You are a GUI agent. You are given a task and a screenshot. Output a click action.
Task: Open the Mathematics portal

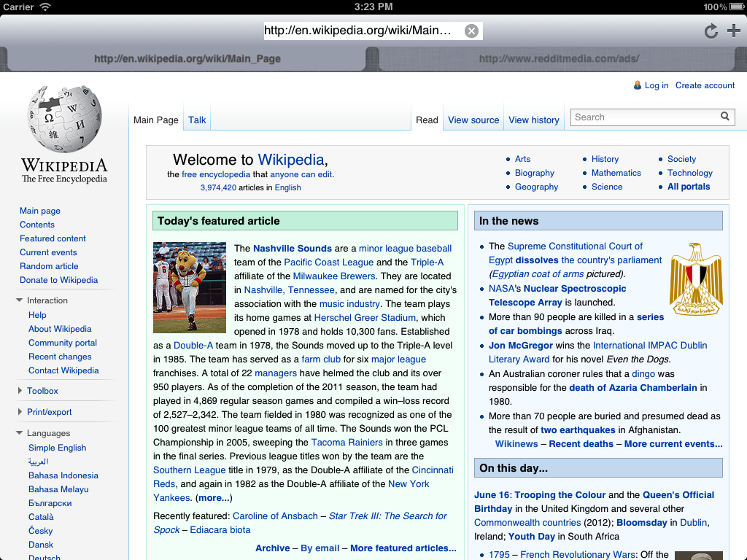616,173
